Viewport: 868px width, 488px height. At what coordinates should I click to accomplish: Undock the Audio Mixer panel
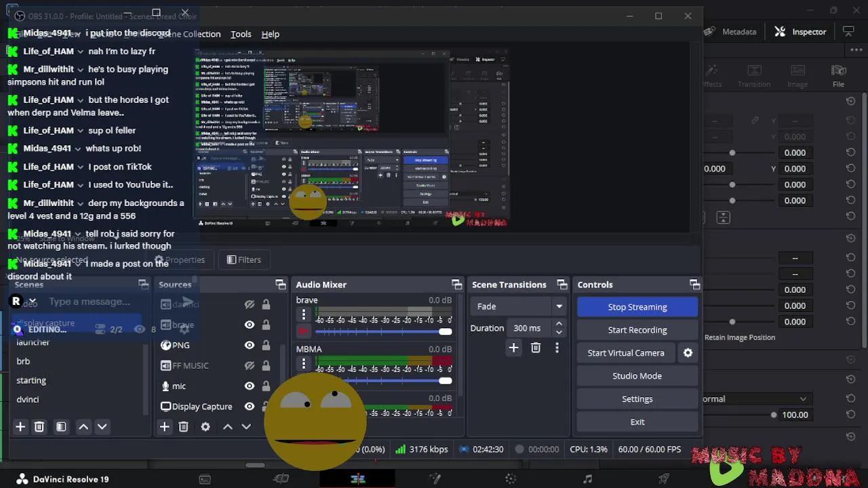click(457, 285)
